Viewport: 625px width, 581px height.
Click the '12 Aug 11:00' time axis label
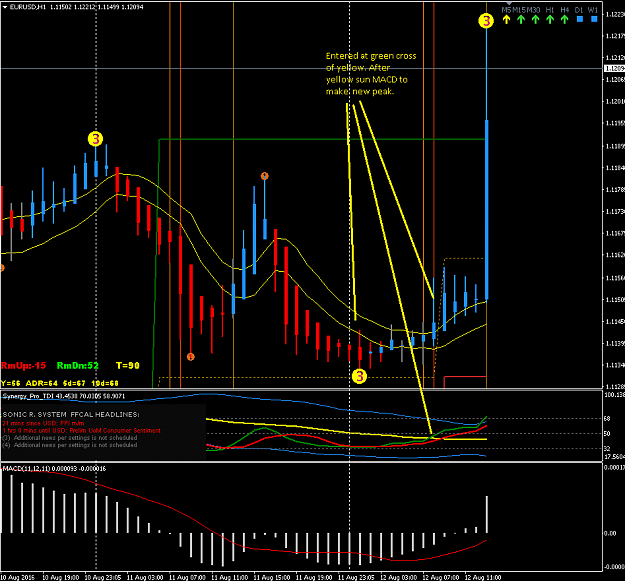(x=483, y=577)
